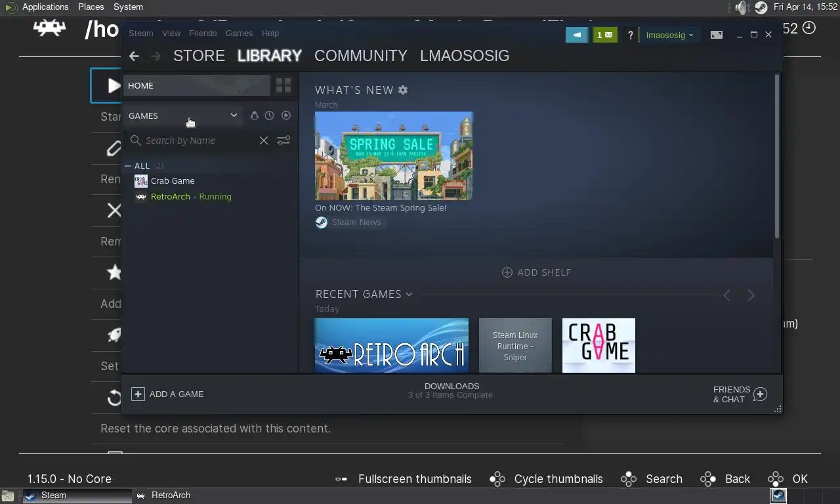Open the Steam Spring Sale news link
Viewport: 840px width, 504px height.
coord(381,208)
